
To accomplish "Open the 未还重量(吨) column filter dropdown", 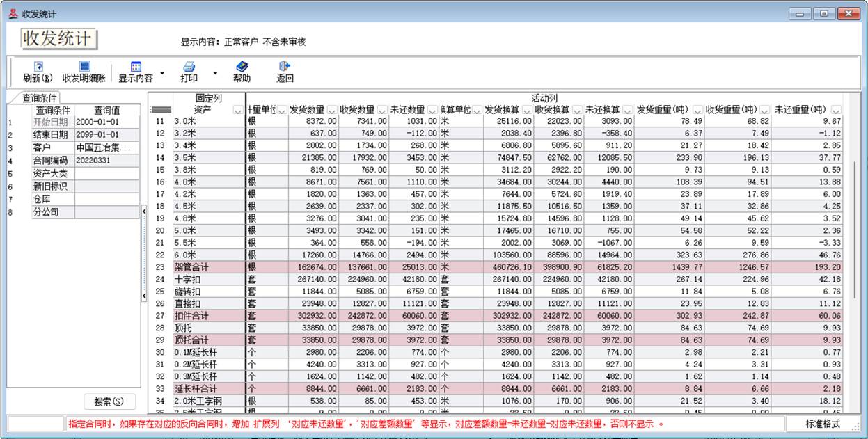I will 836,110.
